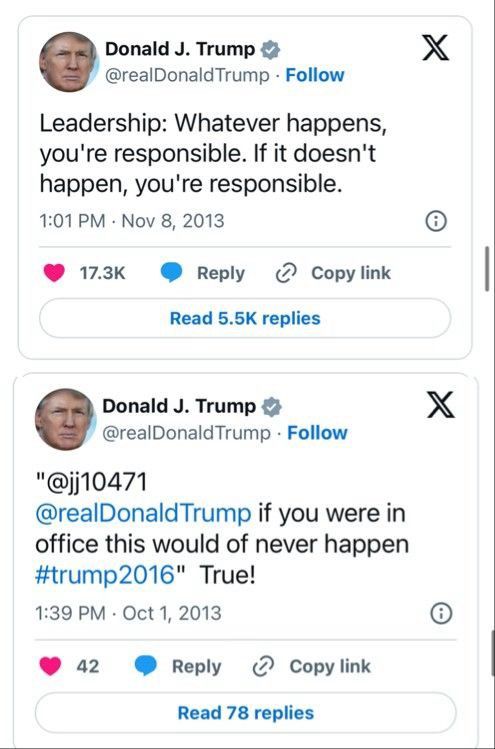Click the reply bubble icon on the second tweet
Image resolution: width=495 pixels, height=749 pixels.
coord(146,666)
